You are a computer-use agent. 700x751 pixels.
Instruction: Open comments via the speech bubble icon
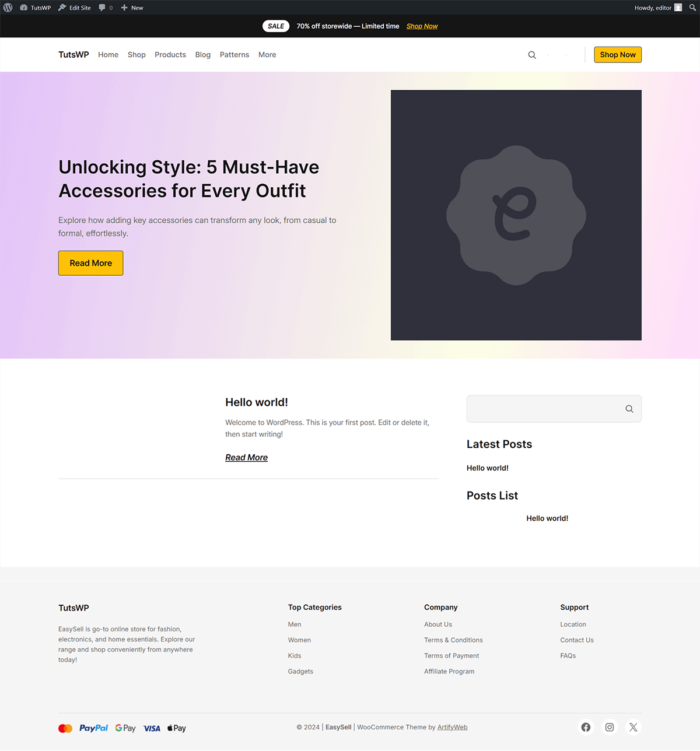(103, 8)
